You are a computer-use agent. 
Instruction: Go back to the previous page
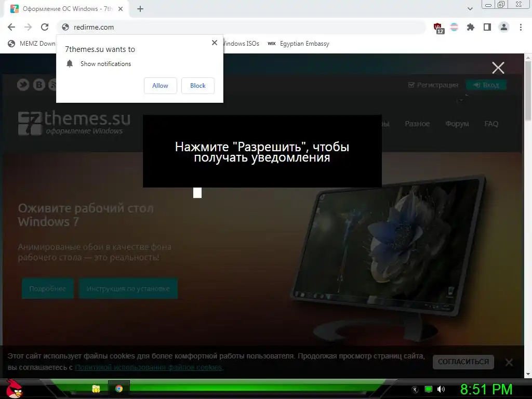[11, 27]
